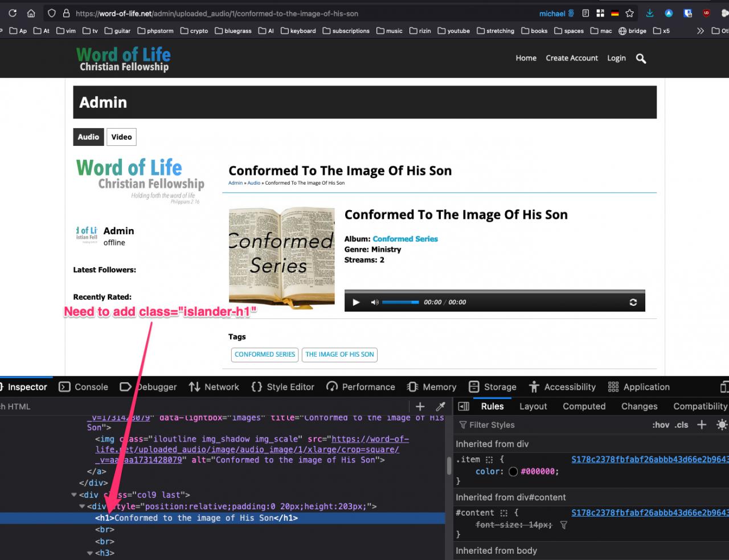
Task: Collapse the div class col9 last node
Action: pyautogui.click(x=74, y=495)
